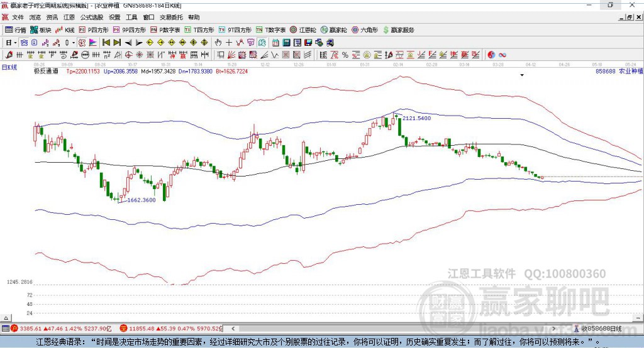Open the 江恩 menu
Image resolution: width=644 pixels, height=348 pixels.
tap(69, 17)
